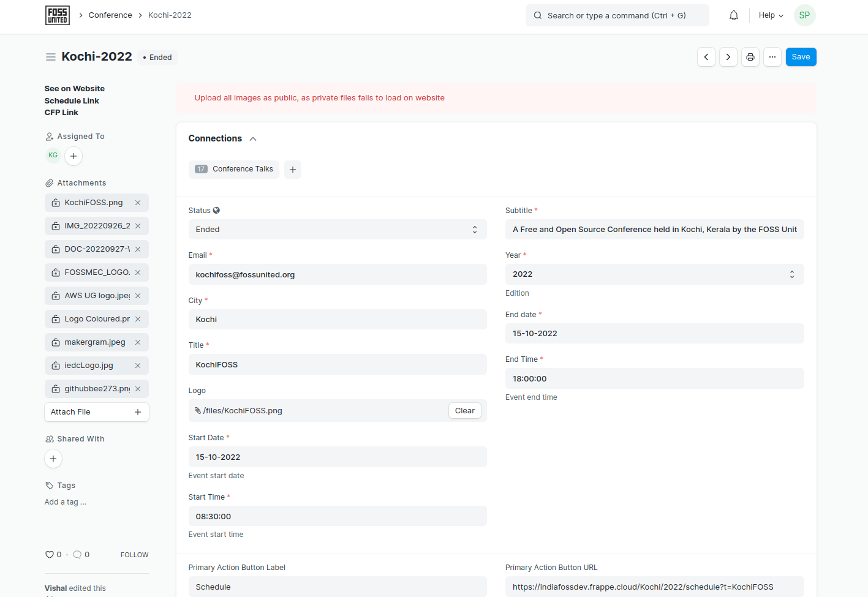Remove the Logo Coloured attachment
Image resolution: width=868 pixels, height=597 pixels.
138,319
